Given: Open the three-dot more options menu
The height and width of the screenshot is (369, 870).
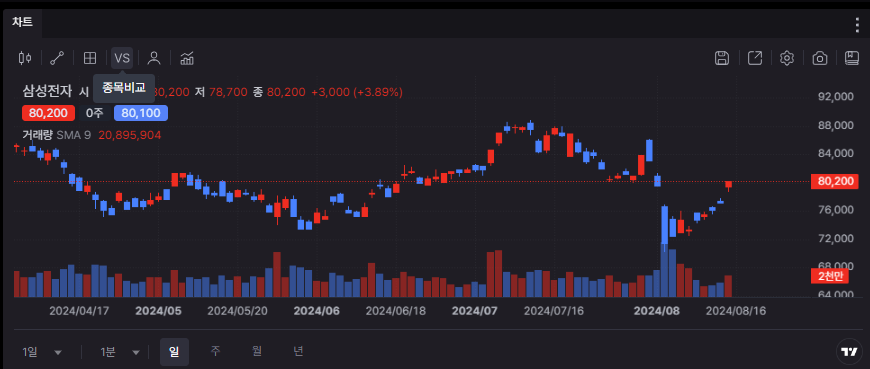Looking at the screenshot, I should click(857, 24).
